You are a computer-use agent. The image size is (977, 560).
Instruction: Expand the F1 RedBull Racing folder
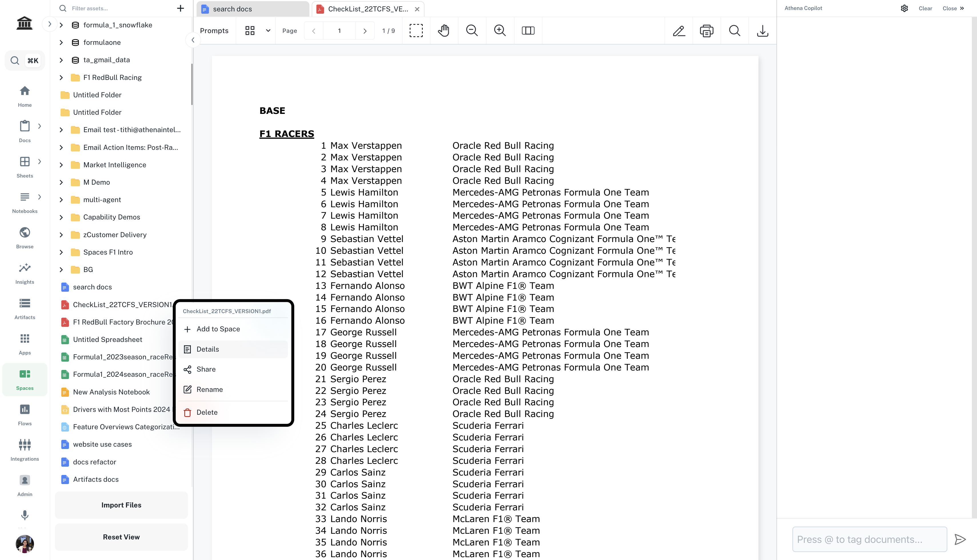(61, 78)
